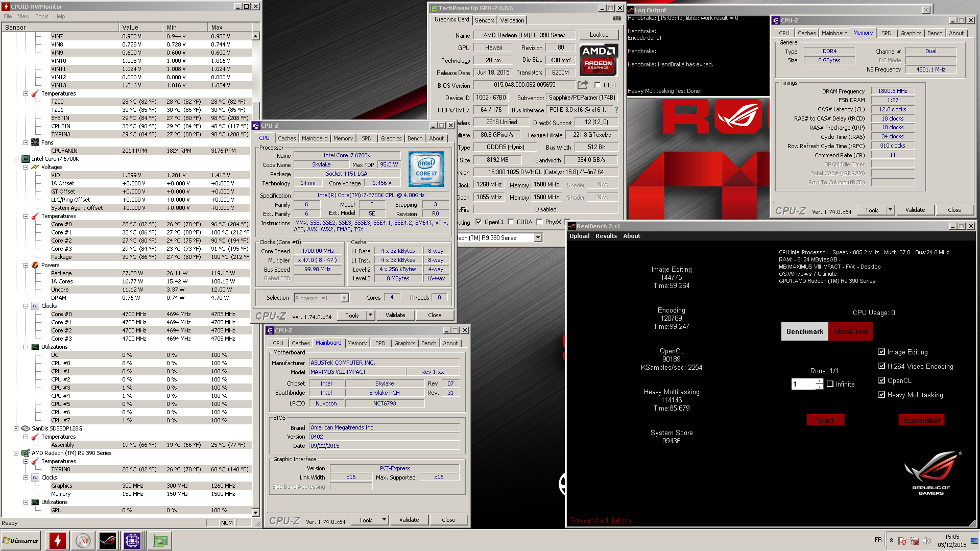
Task: Open the ROG RealBench taskbar icon
Action: 108,540
